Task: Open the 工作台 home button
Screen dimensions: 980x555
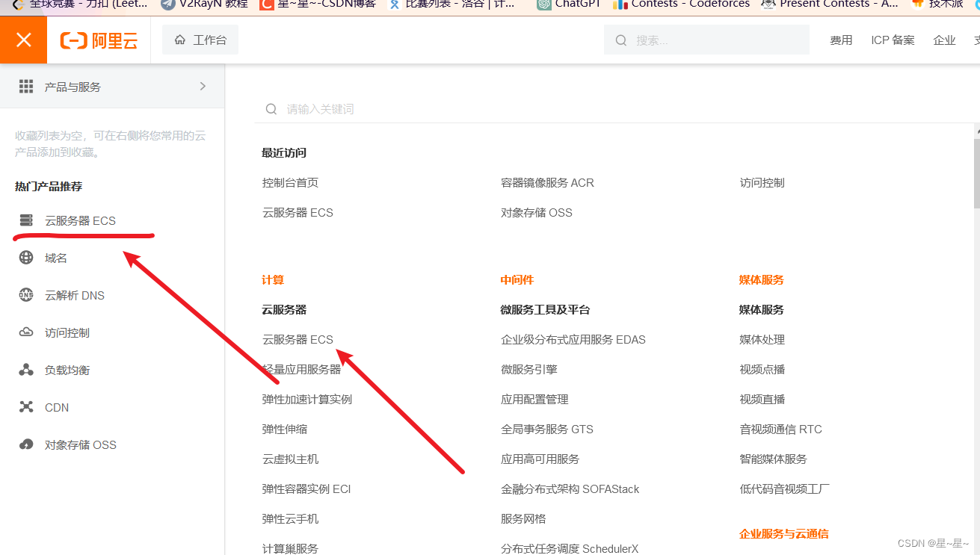Action: (200, 40)
